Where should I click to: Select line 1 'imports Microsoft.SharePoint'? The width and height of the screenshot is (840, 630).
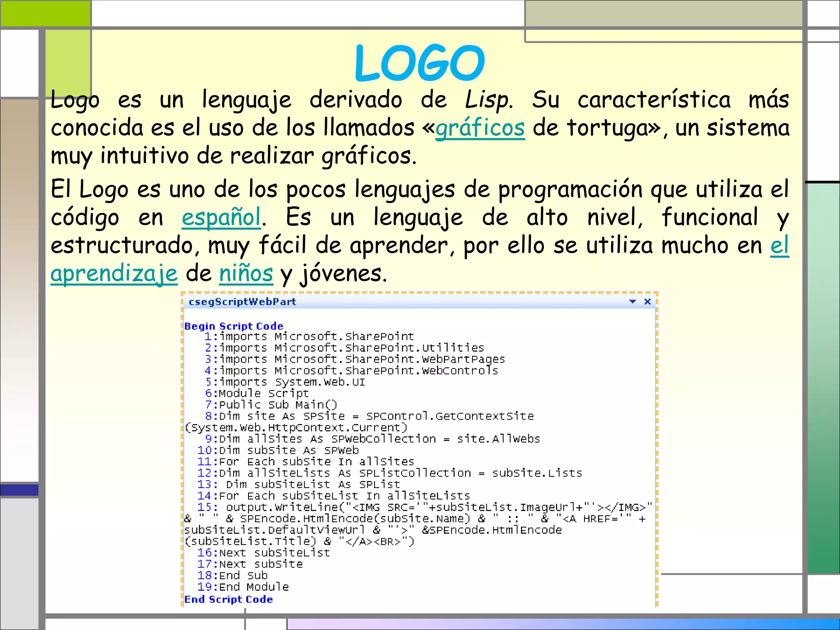[309, 337]
